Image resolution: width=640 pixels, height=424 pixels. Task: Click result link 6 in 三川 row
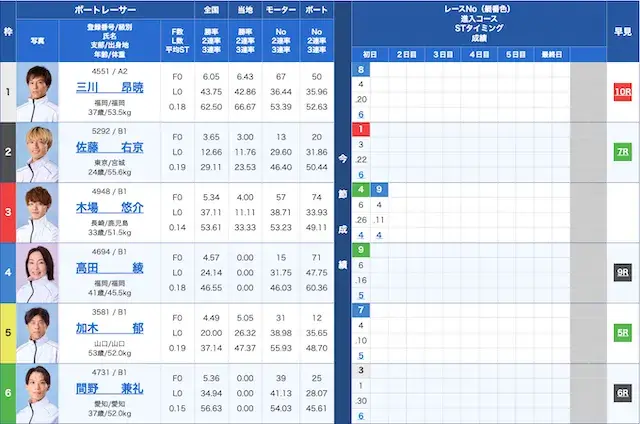click(x=361, y=115)
